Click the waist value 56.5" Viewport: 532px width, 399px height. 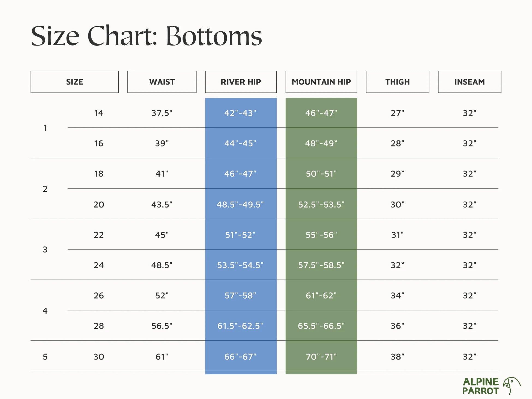(162, 326)
